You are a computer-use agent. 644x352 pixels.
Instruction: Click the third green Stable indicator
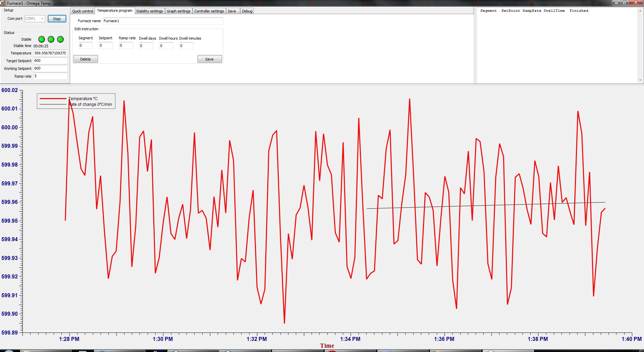60,39
